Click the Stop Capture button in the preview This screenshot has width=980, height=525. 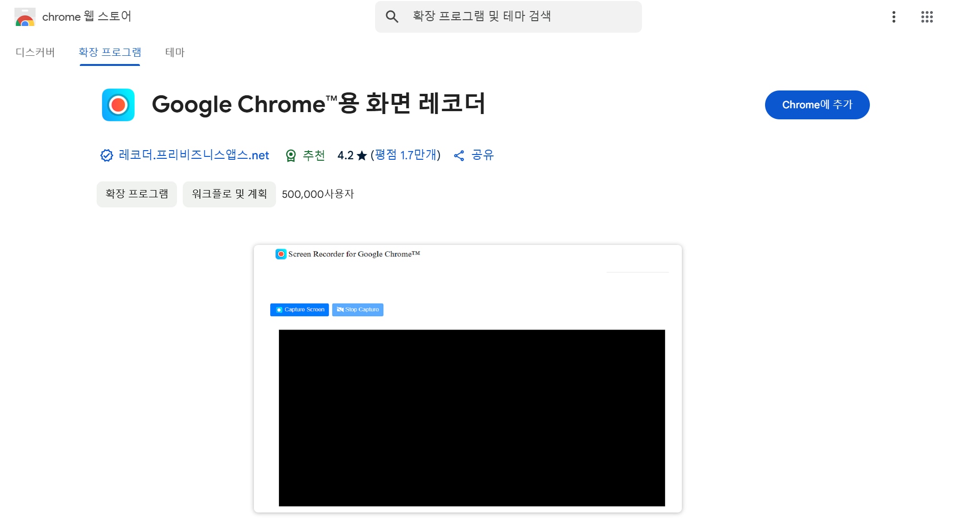click(358, 310)
